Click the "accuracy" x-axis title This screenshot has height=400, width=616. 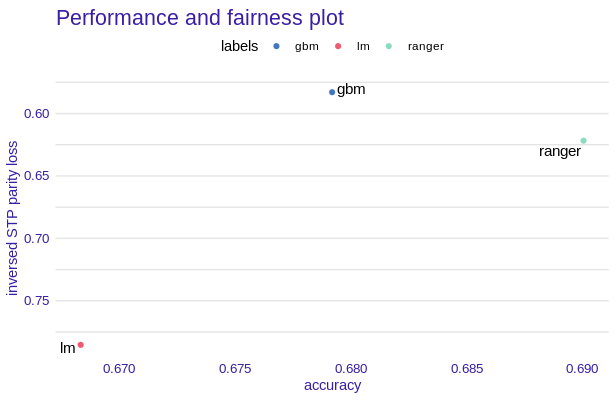[332, 385]
